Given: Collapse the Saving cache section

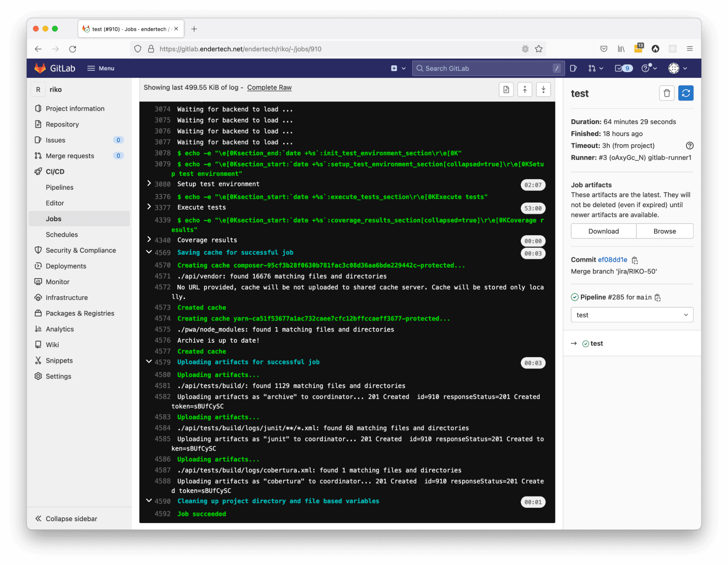Looking at the screenshot, I should click(x=149, y=252).
